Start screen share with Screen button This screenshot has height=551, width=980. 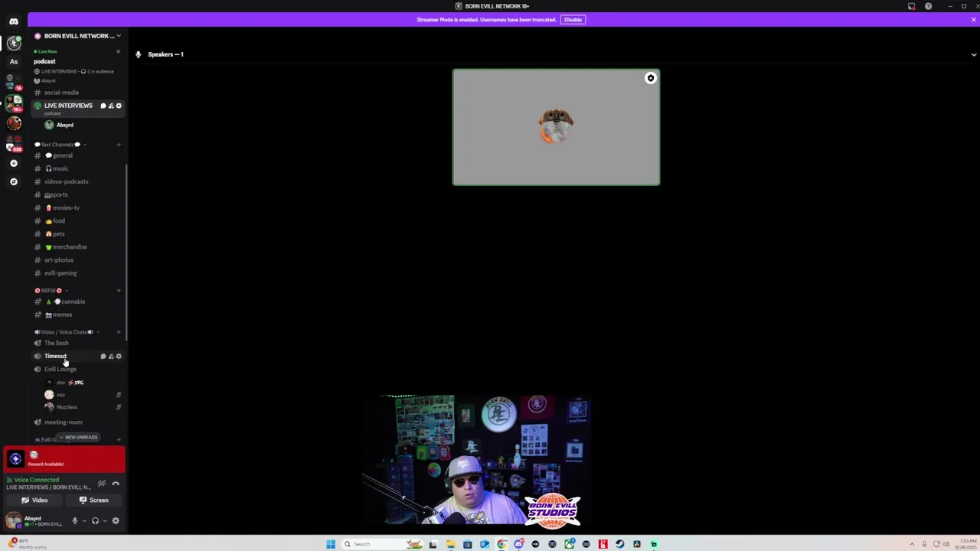pyautogui.click(x=94, y=500)
